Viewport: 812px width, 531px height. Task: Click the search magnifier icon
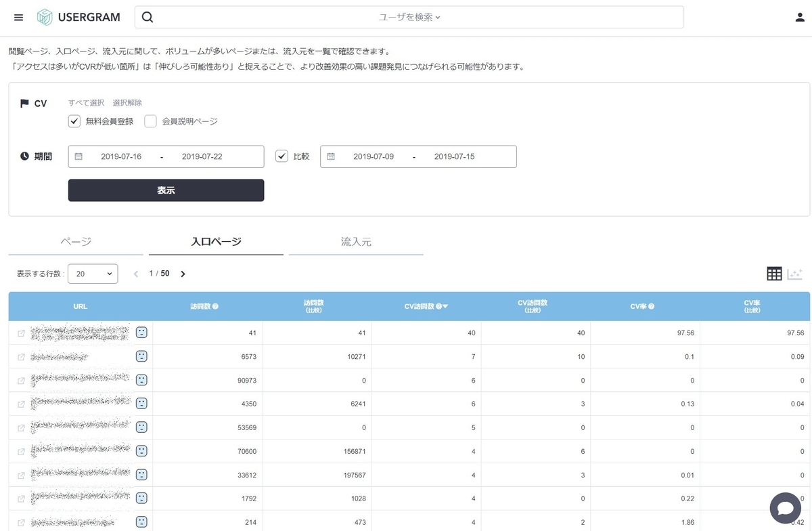click(x=148, y=18)
